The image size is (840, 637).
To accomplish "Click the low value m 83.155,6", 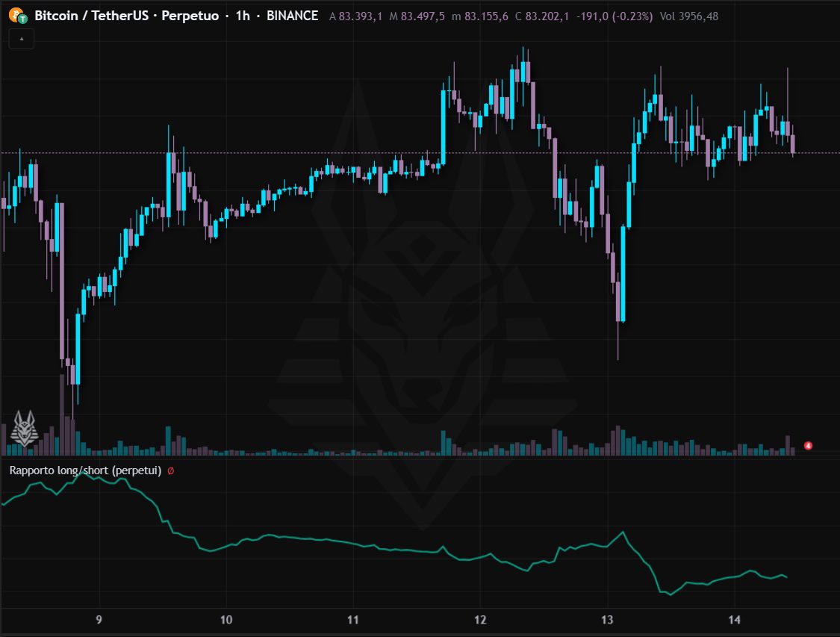I will tap(480, 16).
